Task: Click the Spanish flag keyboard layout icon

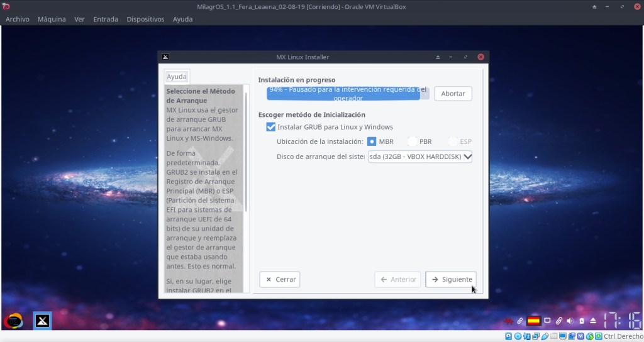Action: click(x=533, y=321)
